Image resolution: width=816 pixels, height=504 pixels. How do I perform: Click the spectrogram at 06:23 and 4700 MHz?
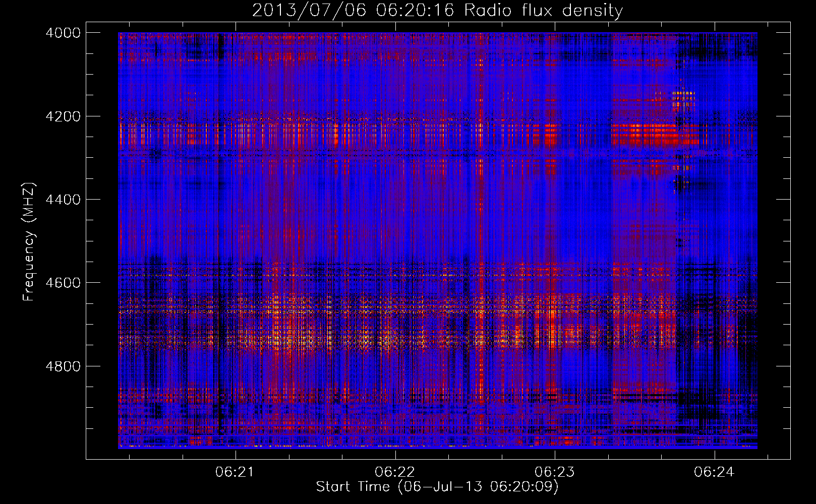tap(555, 324)
